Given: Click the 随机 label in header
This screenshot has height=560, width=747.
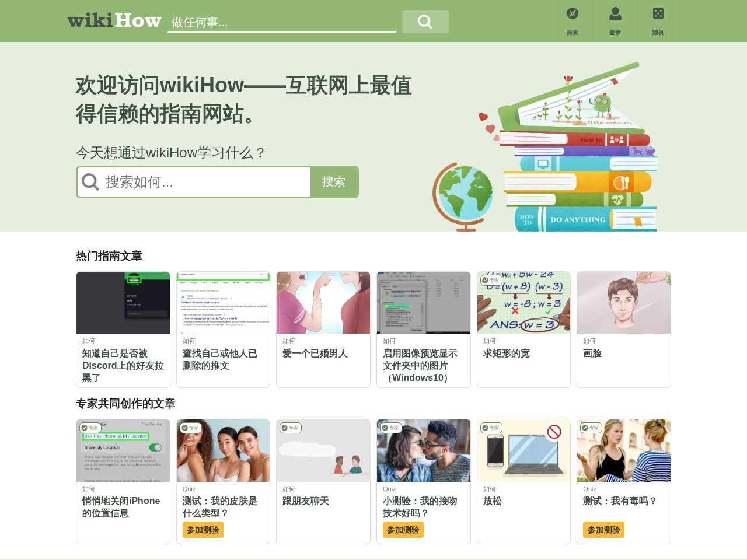Looking at the screenshot, I should 658,33.
